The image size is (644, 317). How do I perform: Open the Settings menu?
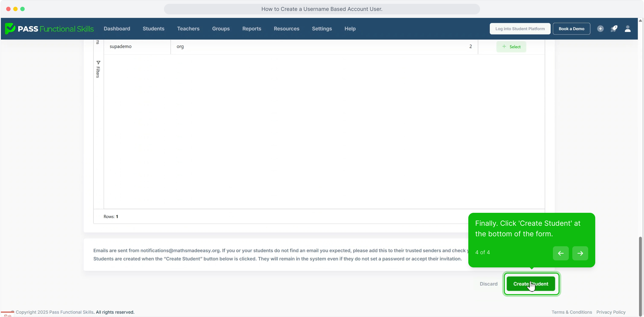coord(322,29)
